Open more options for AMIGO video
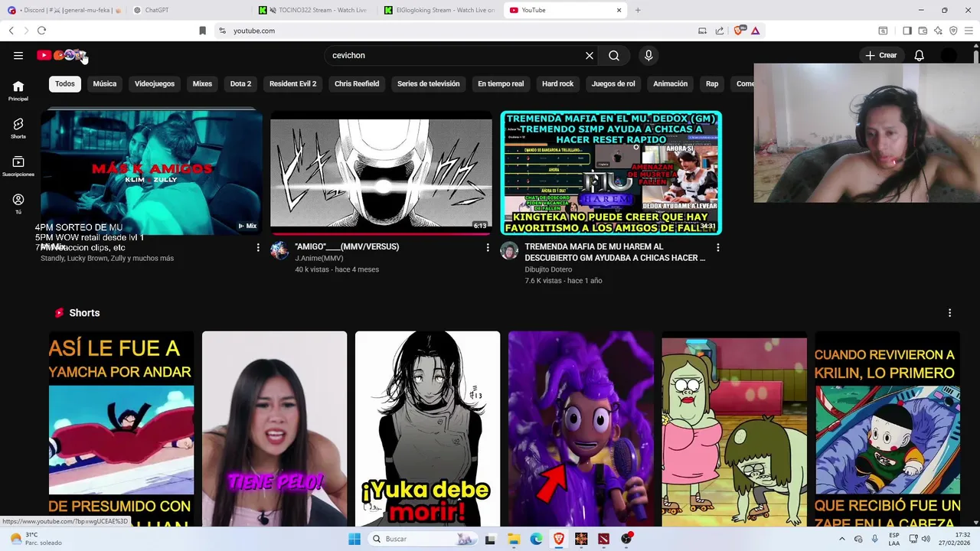This screenshot has height=551, width=980. tap(488, 247)
